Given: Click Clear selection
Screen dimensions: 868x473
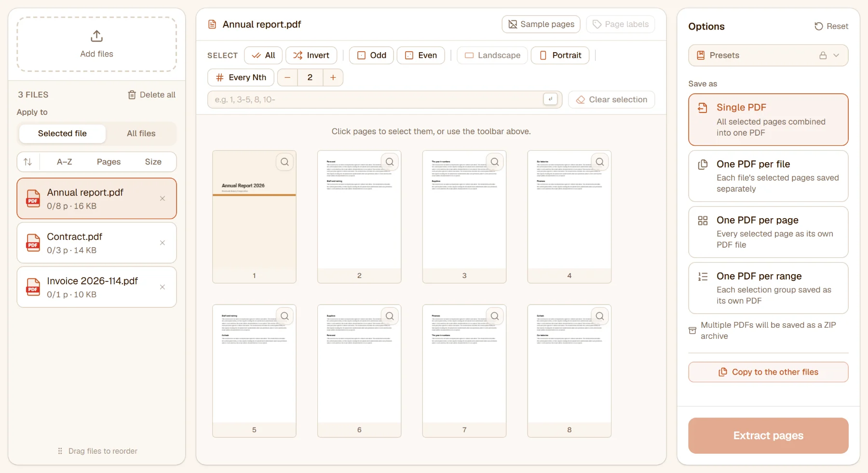Looking at the screenshot, I should 611,100.
